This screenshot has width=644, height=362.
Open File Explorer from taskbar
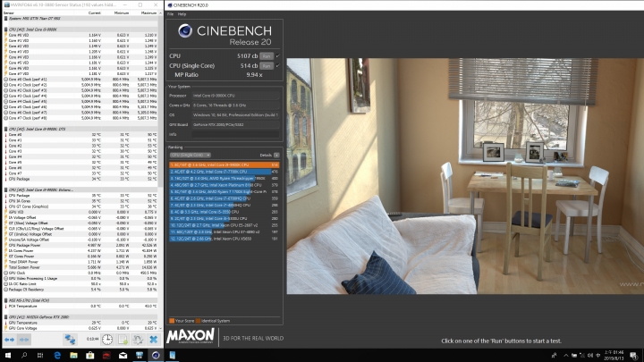[73, 355]
